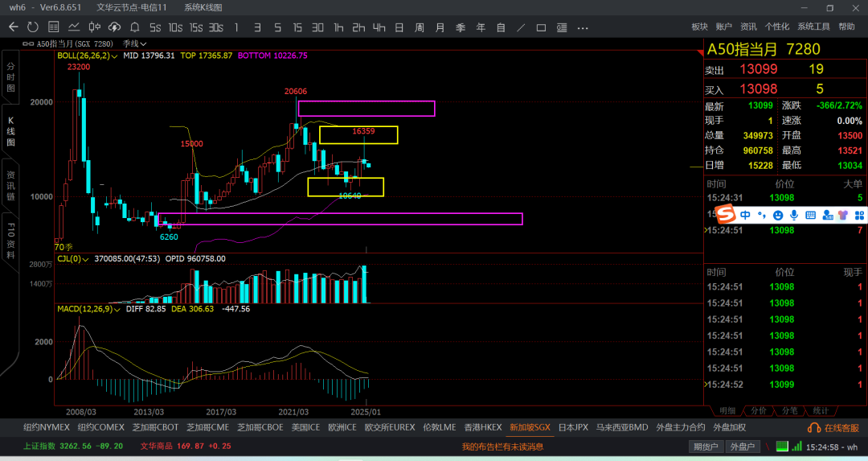Select the 5s period
This screenshot has width=868, height=461.
tap(155, 27)
